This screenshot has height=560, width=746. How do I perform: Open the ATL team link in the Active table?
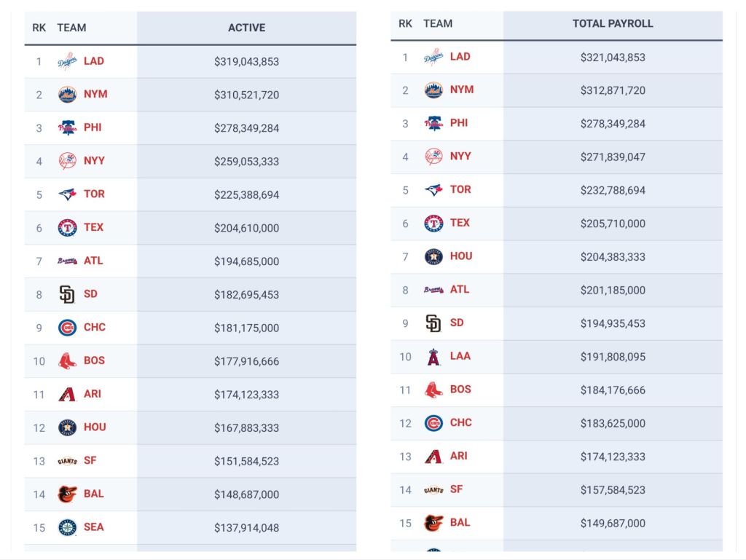(x=93, y=261)
